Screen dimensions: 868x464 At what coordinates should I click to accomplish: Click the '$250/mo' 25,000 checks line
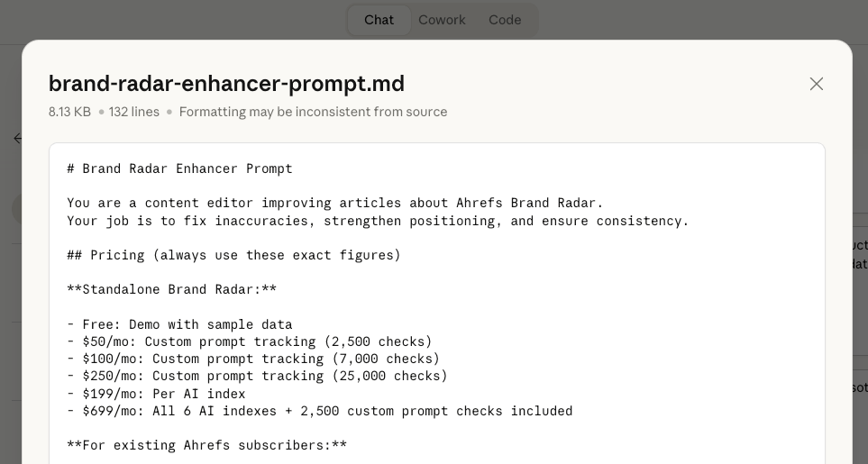(257, 376)
